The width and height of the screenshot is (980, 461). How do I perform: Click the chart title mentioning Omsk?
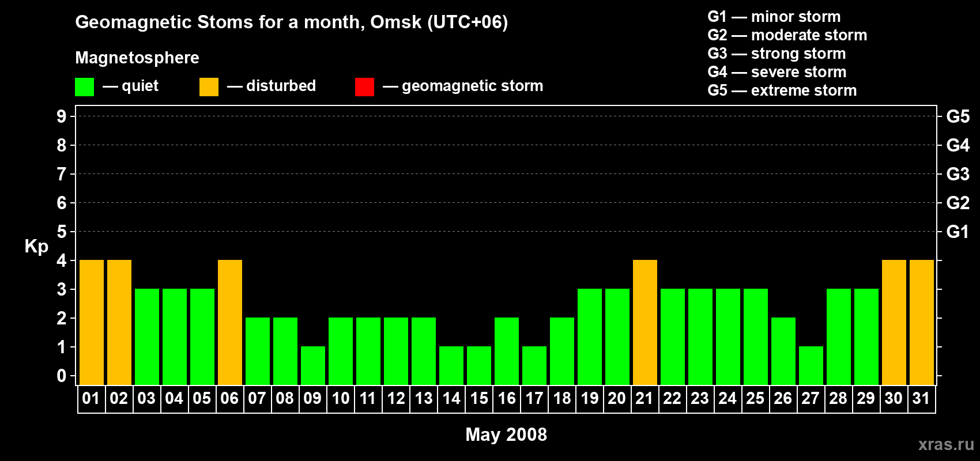(292, 22)
